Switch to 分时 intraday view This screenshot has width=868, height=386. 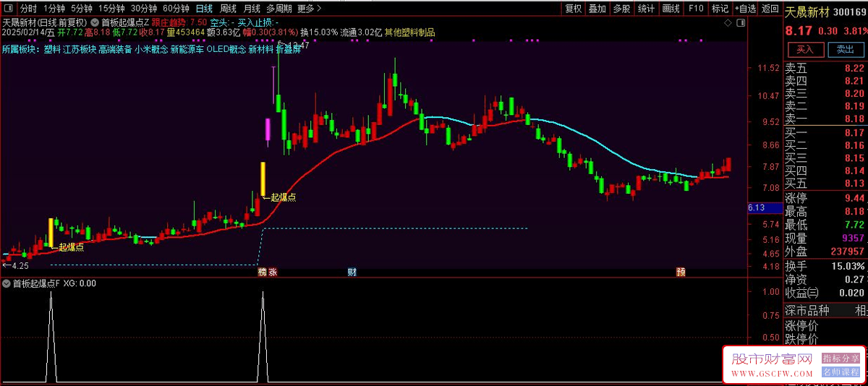pyautogui.click(x=28, y=9)
